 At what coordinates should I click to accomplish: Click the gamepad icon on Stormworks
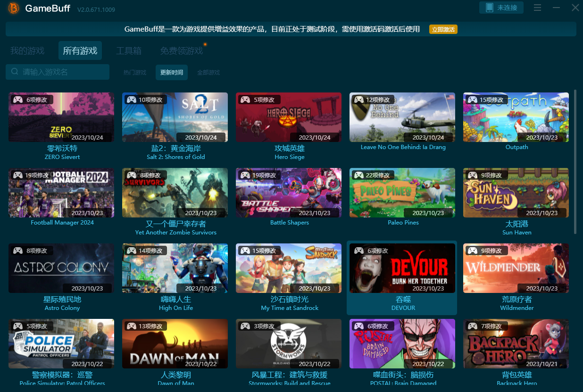pyautogui.click(x=245, y=326)
